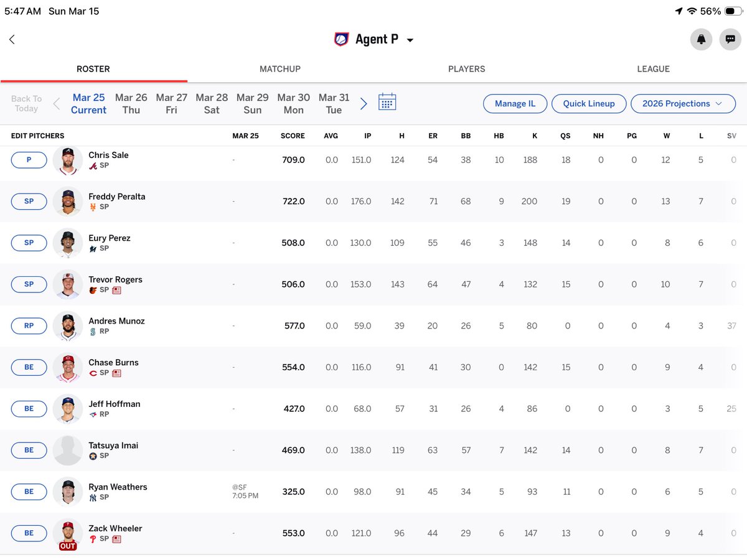Screen dimensions: 747x560
Task: Open Ryan Weathers player name
Action: [x=118, y=487]
